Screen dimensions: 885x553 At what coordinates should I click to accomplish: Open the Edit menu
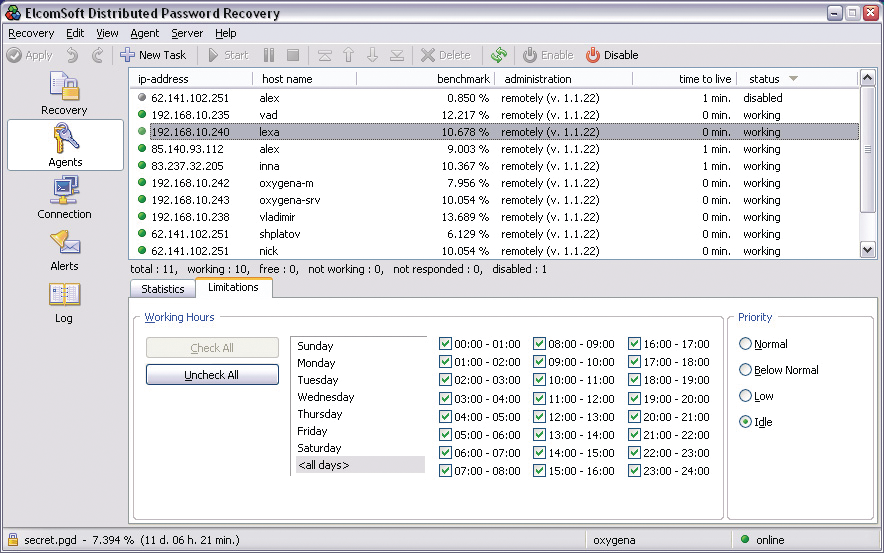pos(75,33)
